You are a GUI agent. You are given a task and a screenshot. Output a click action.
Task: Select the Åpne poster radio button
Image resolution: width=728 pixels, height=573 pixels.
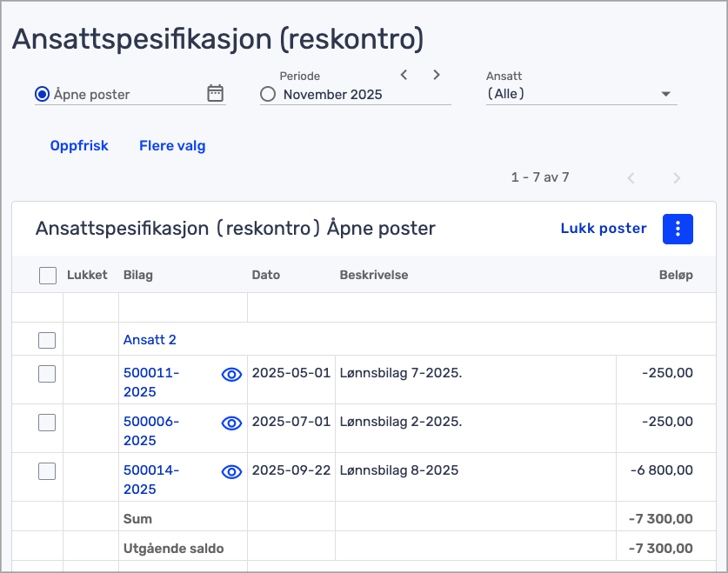click(x=42, y=94)
